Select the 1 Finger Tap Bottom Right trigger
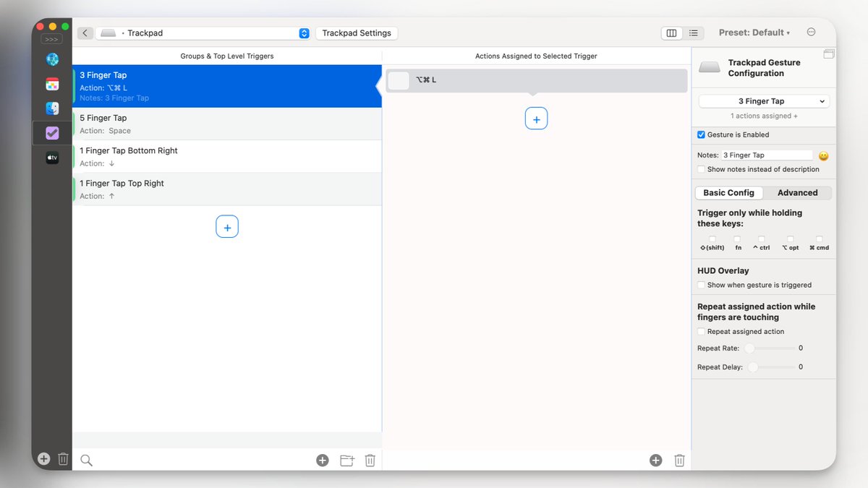This screenshot has height=488, width=868. [x=227, y=156]
